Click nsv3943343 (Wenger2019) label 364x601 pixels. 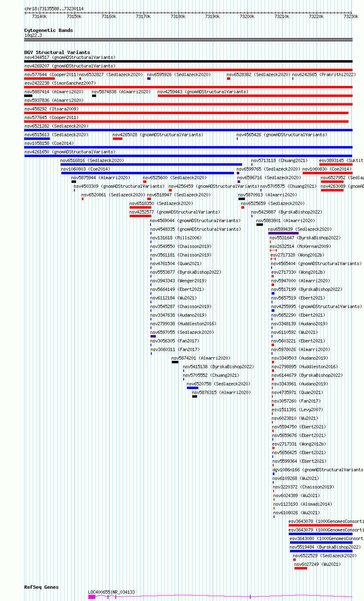point(178,281)
